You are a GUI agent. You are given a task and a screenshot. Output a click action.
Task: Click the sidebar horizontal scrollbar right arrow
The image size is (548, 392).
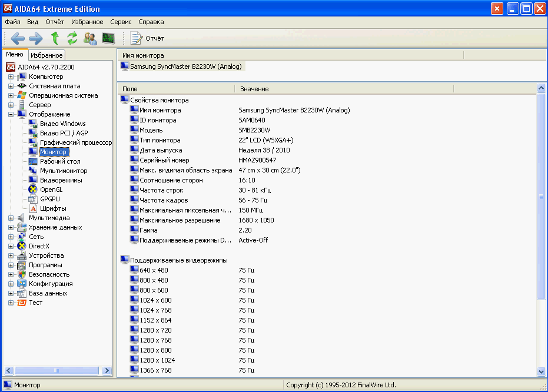107,371
